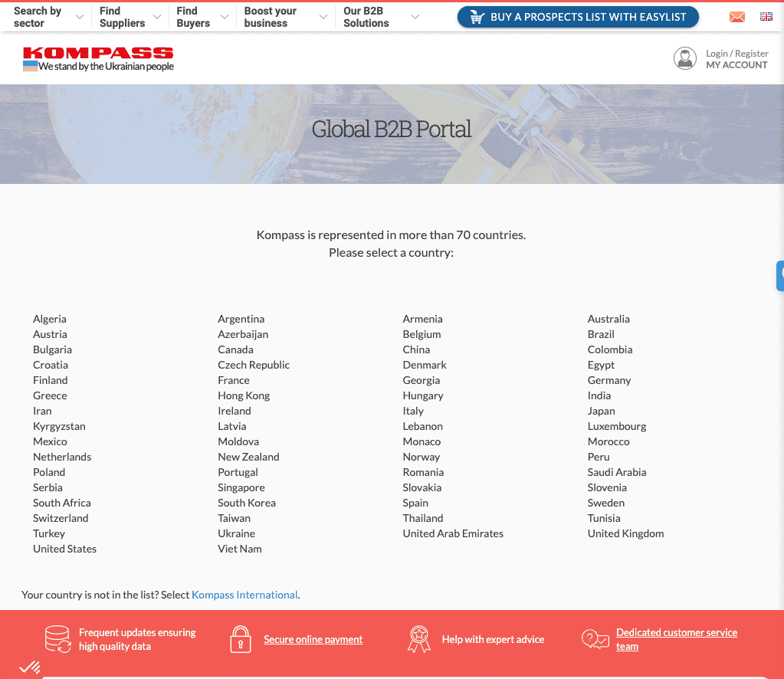
Task: Click Login / Register link
Action: [x=737, y=54]
